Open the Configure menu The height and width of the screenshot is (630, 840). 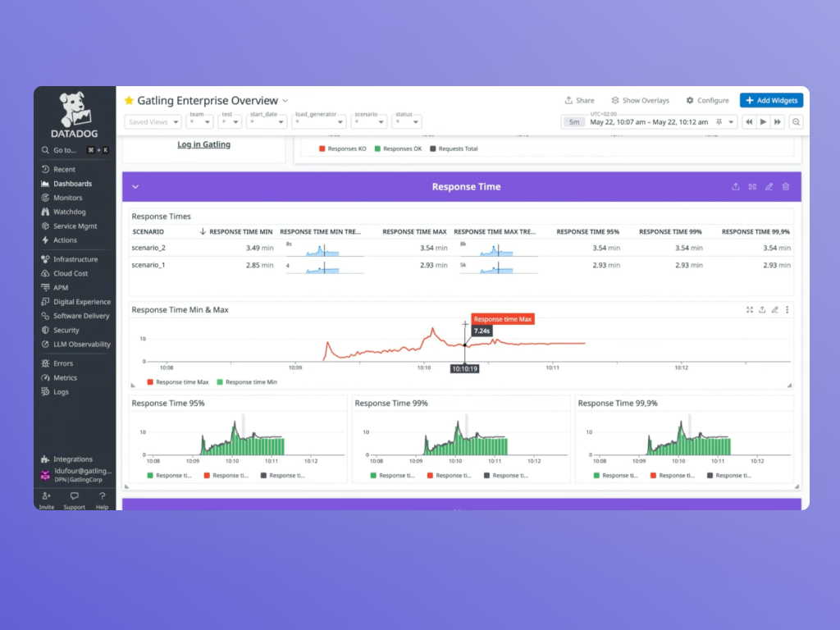(x=708, y=101)
